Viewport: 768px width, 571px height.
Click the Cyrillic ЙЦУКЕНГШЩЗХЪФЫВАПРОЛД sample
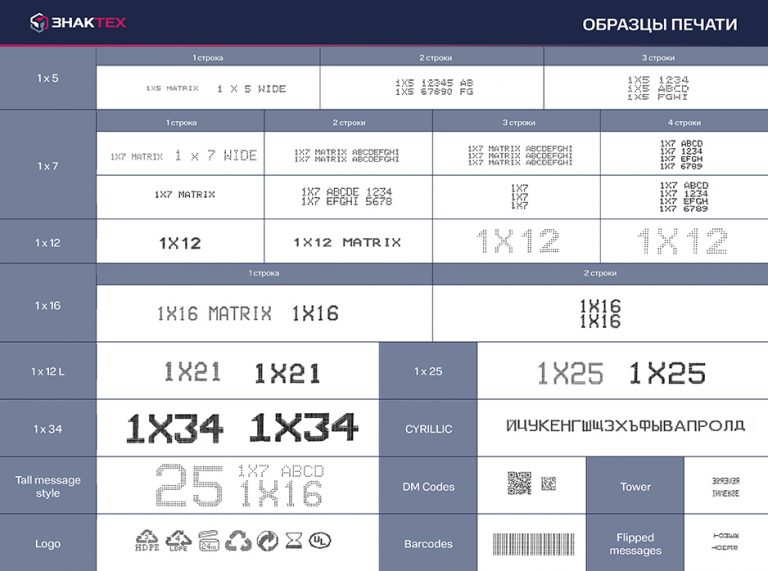[x=625, y=425]
